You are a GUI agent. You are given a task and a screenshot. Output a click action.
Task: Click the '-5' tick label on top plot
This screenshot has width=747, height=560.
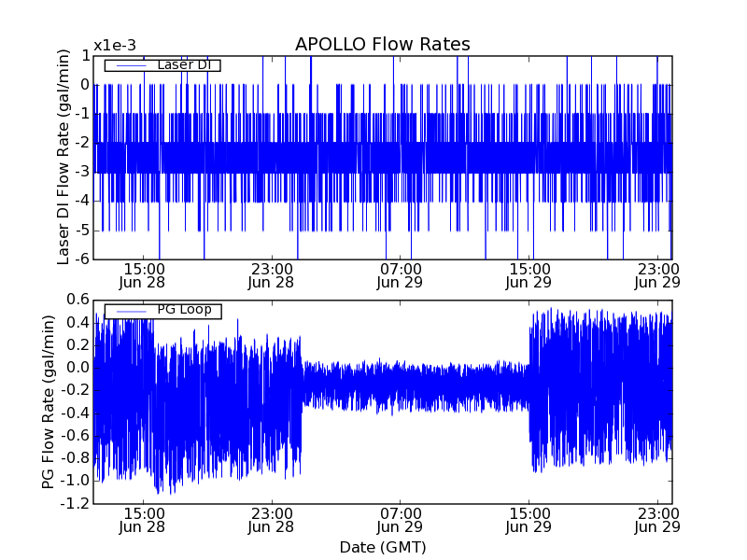click(x=80, y=230)
